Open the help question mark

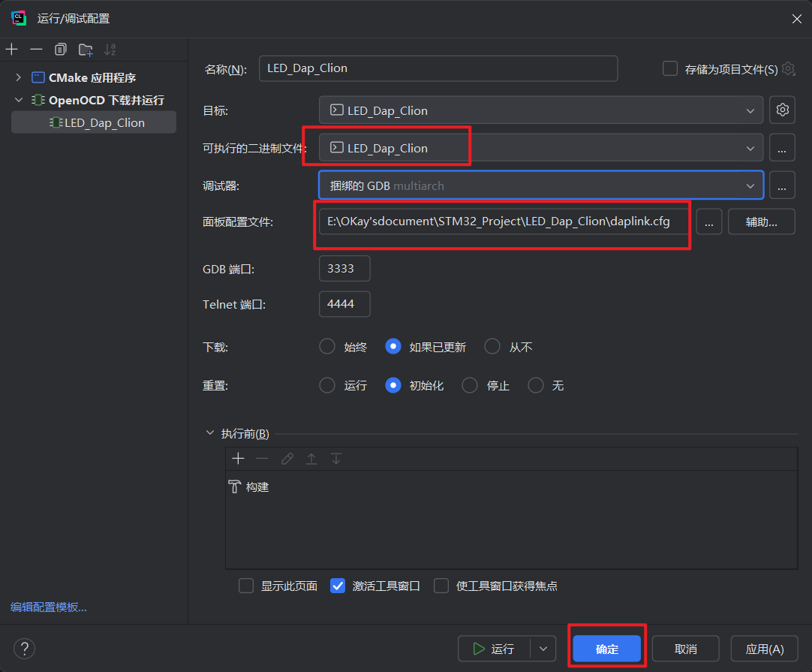click(x=24, y=649)
